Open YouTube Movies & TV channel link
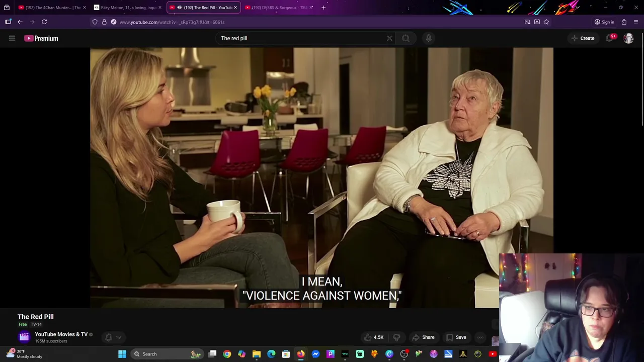Viewport: 644px width, 362px height. coord(61,334)
